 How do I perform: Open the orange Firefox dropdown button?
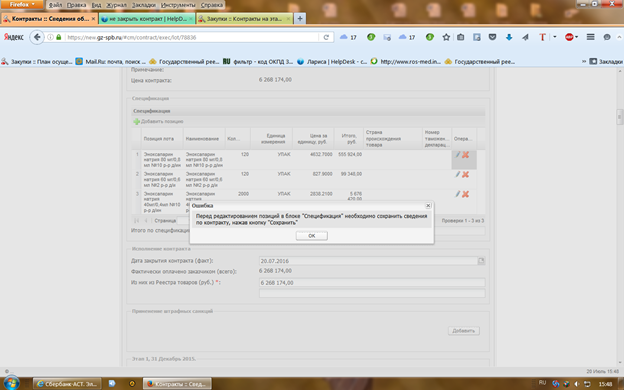pyautogui.click(x=22, y=5)
